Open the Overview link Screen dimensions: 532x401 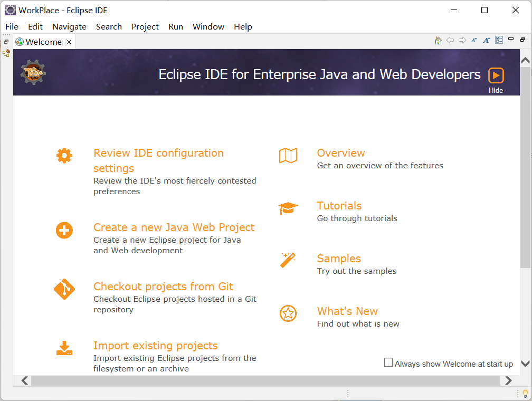pos(341,153)
